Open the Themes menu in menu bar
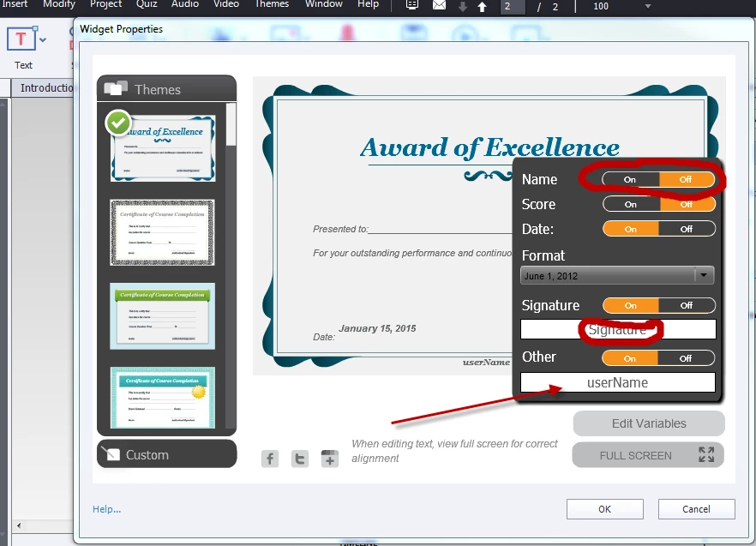756x546 pixels. coord(272,4)
